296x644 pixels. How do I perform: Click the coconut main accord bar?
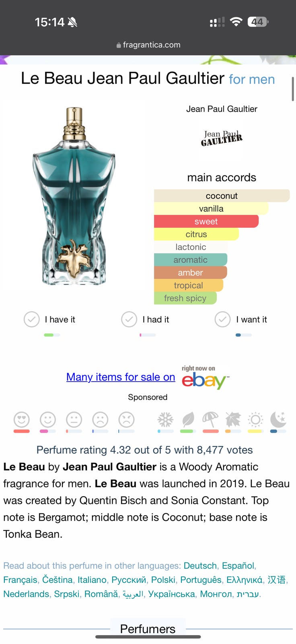[222, 196]
